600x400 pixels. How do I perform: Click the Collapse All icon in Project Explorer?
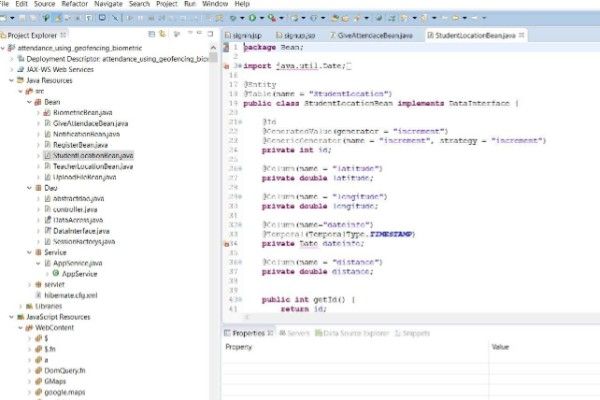coord(152,34)
